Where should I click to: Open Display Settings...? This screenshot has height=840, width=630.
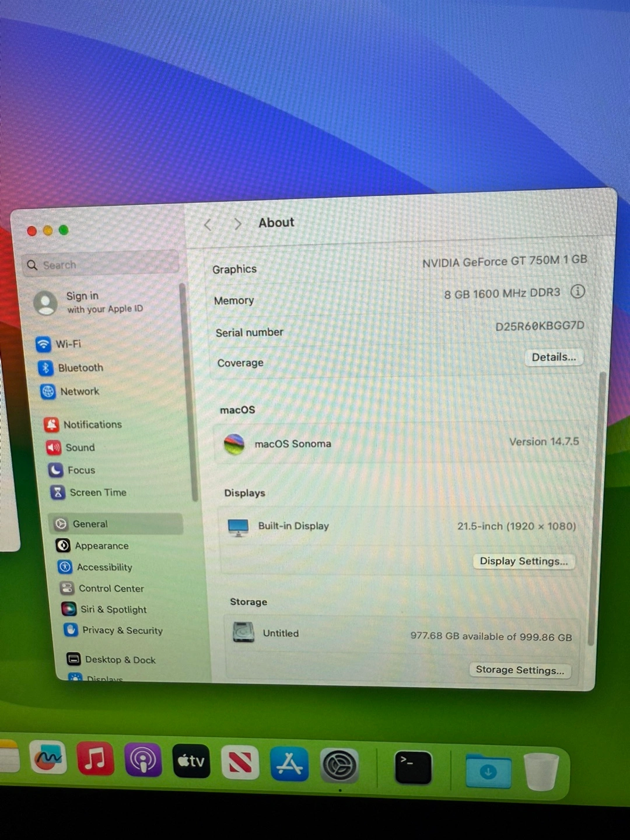pyautogui.click(x=523, y=561)
